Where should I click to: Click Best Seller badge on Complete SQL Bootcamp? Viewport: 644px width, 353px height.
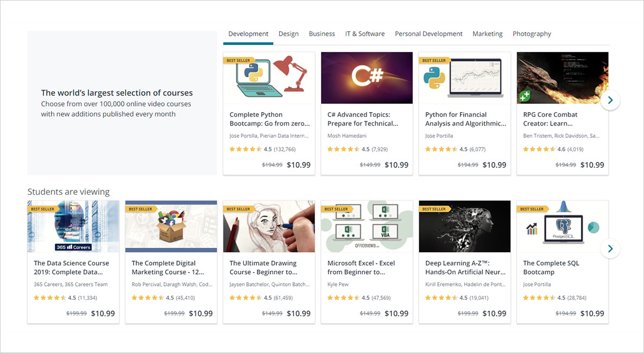point(531,209)
